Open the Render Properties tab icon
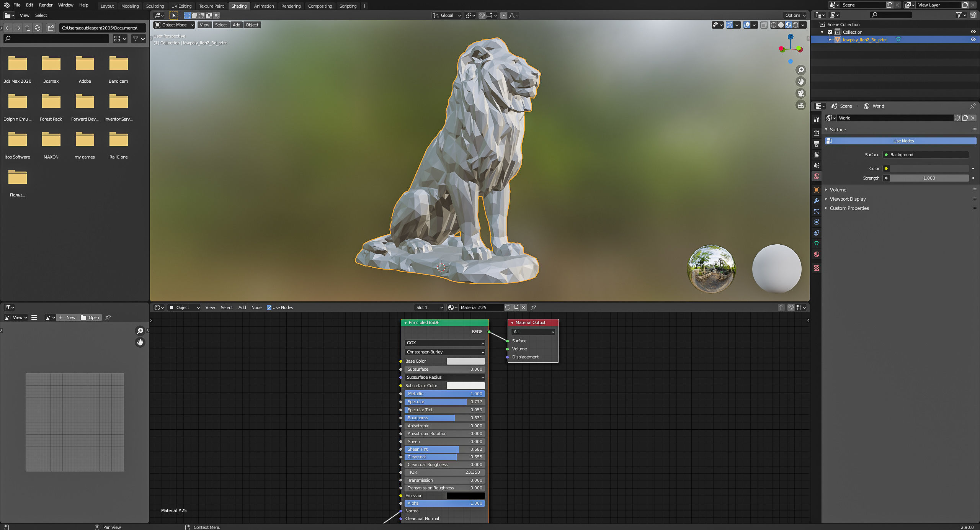980x530 pixels. [x=817, y=133]
